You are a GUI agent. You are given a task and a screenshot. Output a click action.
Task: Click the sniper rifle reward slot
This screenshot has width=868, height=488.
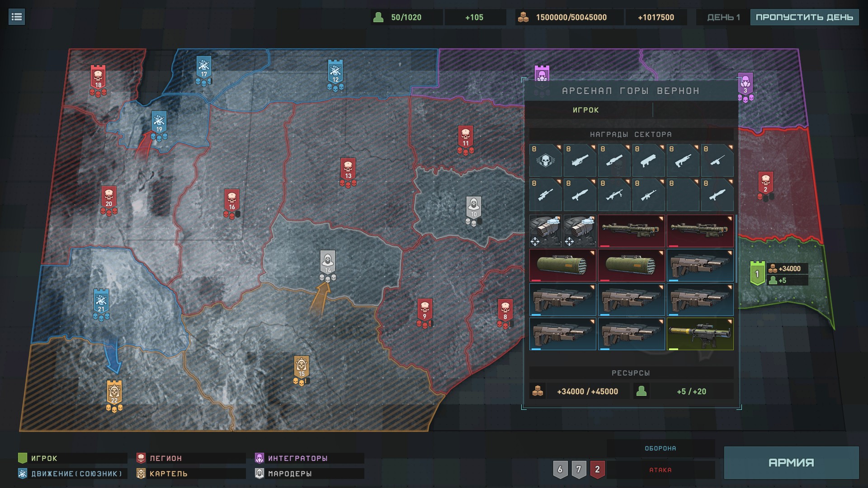(545, 195)
